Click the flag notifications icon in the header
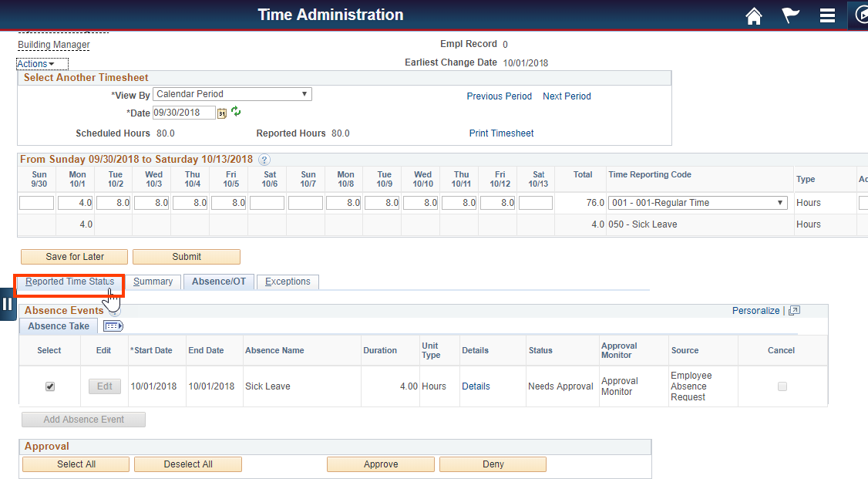The height and width of the screenshot is (479, 868). (790, 15)
